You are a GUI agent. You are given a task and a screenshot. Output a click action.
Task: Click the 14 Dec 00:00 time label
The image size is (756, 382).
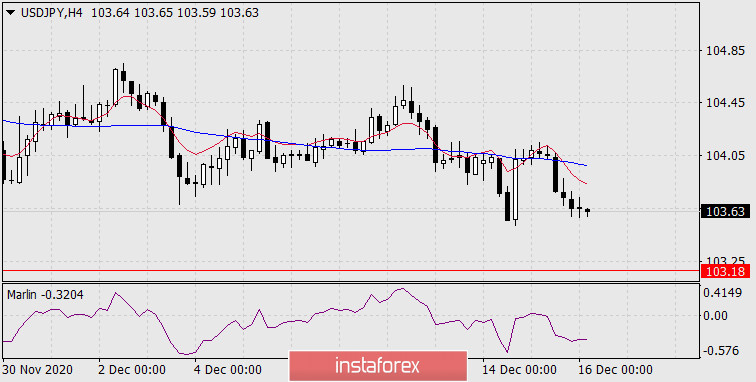pyautogui.click(x=519, y=370)
